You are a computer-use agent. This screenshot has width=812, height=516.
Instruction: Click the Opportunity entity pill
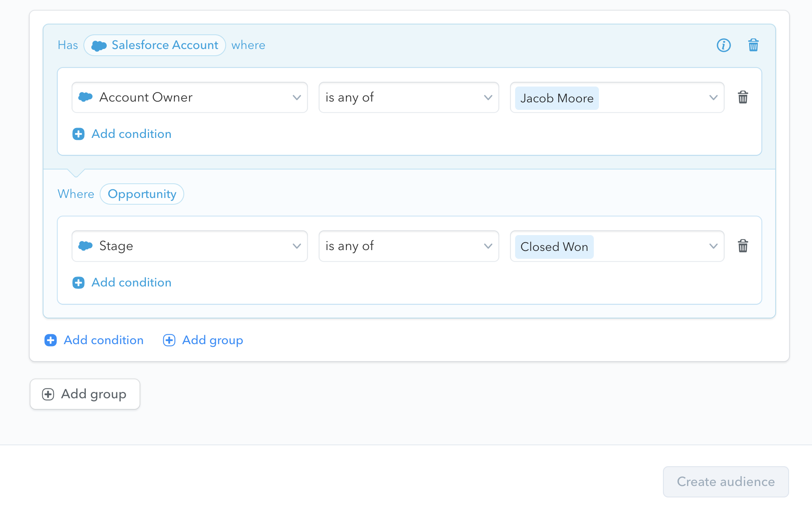tap(142, 194)
